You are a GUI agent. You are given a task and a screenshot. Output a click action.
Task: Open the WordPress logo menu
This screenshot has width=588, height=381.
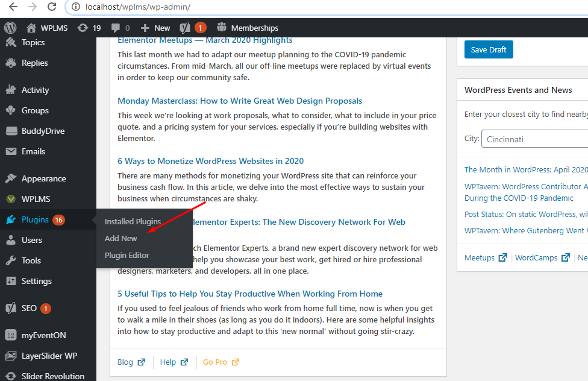(x=10, y=28)
